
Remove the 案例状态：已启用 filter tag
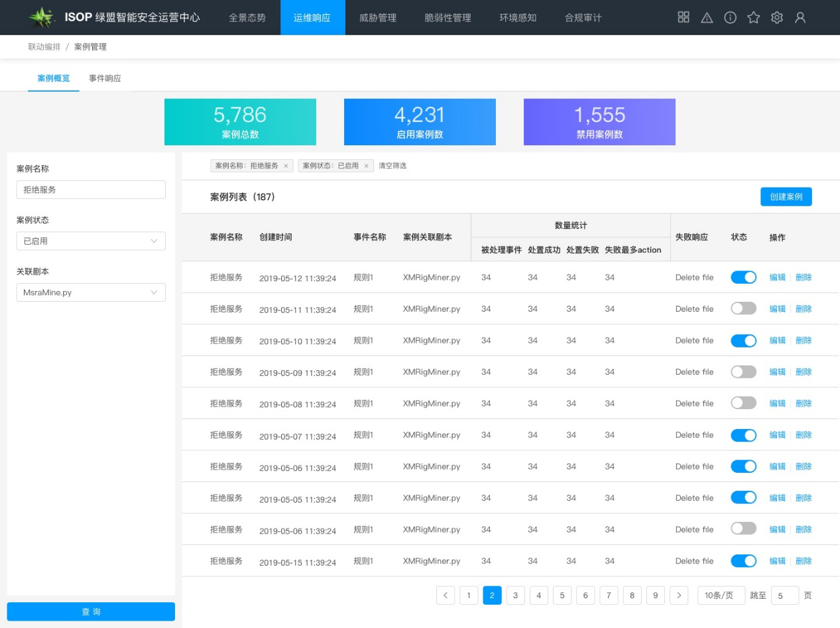tap(366, 166)
